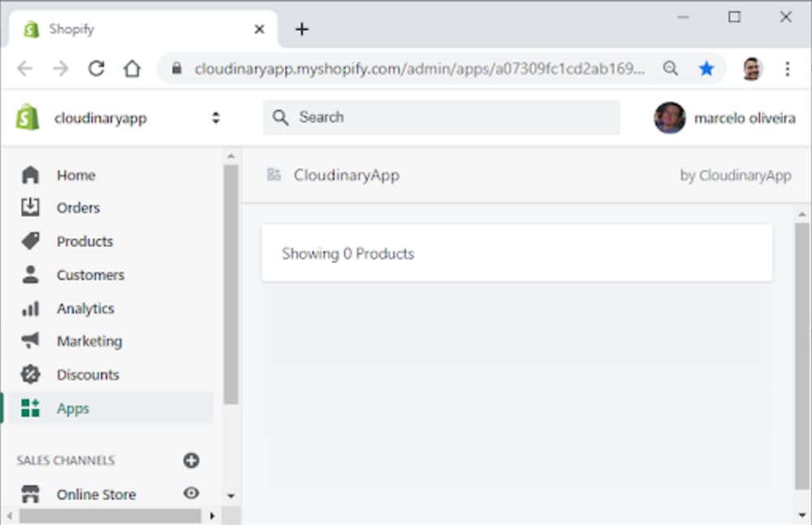
Task: Click the Marketing megaphone icon
Action: pyautogui.click(x=30, y=341)
